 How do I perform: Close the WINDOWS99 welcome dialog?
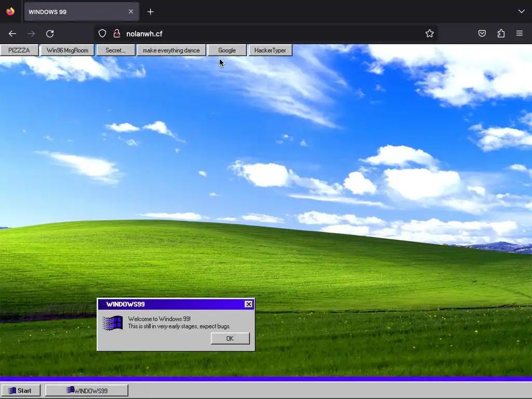click(249, 304)
